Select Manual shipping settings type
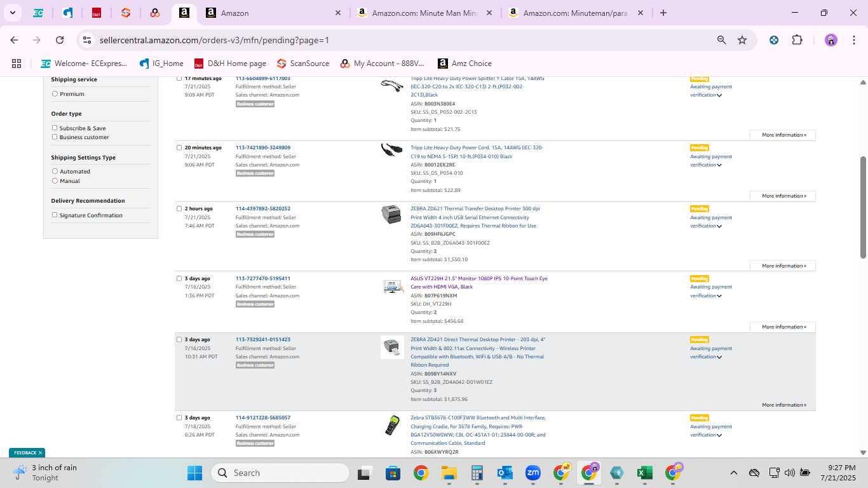This screenshot has width=868, height=488. click(55, 181)
